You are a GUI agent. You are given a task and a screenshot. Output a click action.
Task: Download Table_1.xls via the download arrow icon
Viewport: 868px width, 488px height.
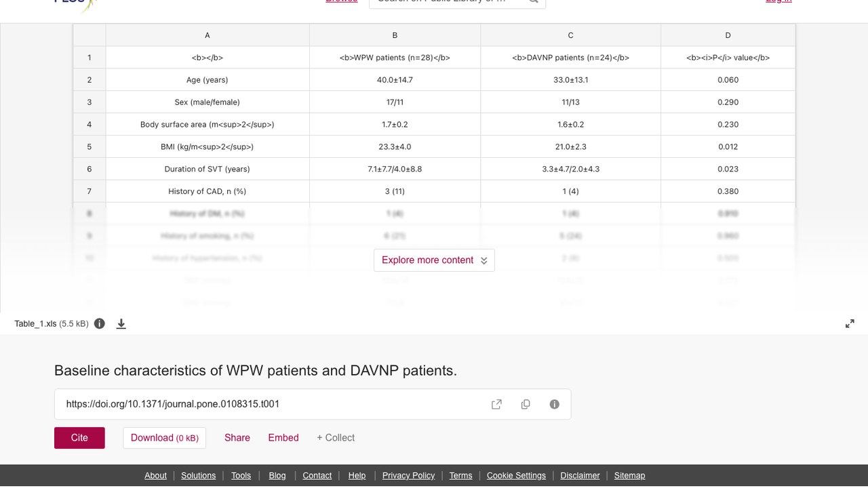121,323
